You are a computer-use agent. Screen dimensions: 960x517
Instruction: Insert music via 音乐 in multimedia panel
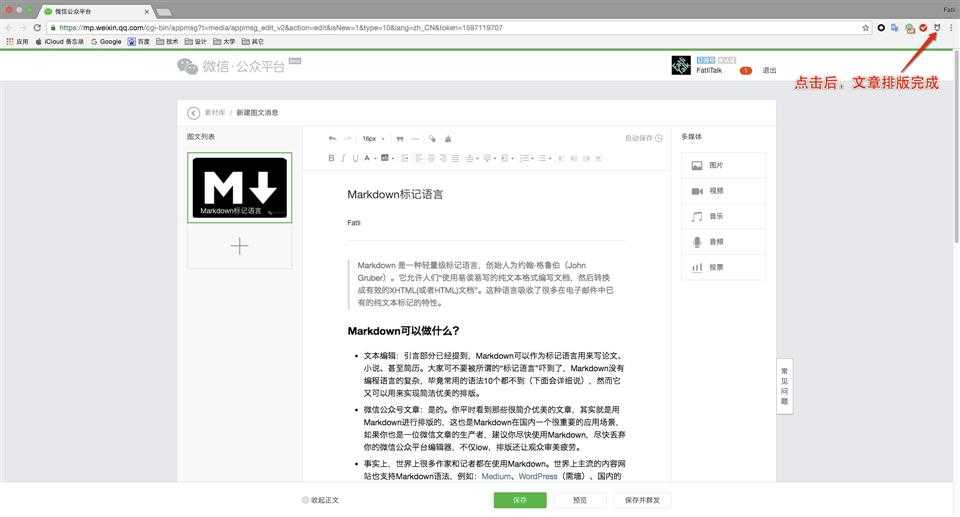click(x=723, y=216)
